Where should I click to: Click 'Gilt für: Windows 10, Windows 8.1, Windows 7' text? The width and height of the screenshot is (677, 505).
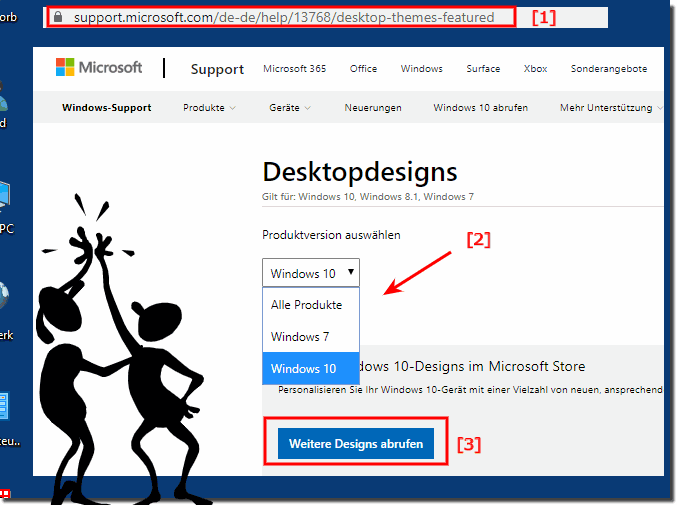368,197
